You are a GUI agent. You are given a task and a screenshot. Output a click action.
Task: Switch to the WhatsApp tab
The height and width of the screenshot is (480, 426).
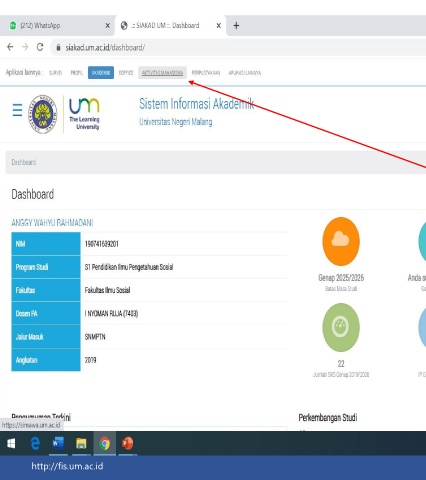pyautogui.click(x=57, y=26)
